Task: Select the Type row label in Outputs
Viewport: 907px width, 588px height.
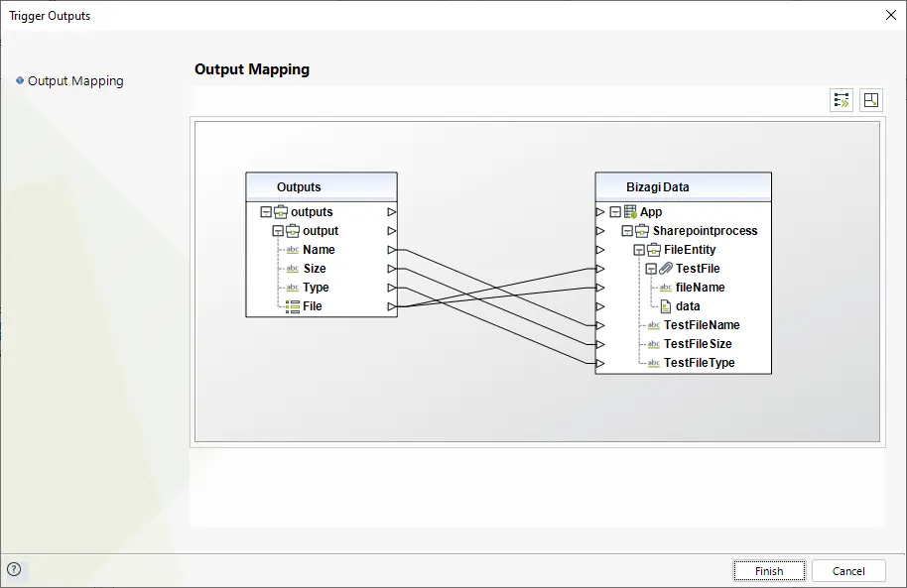Action: pos(316,288)
